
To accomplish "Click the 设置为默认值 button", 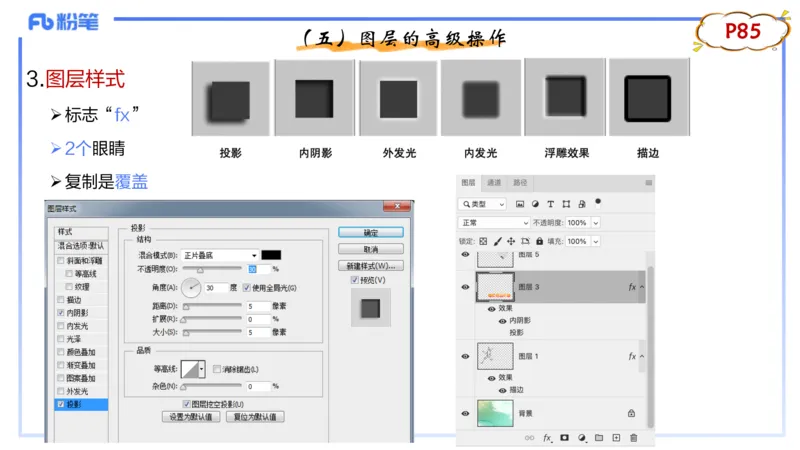I will (191, 417).
